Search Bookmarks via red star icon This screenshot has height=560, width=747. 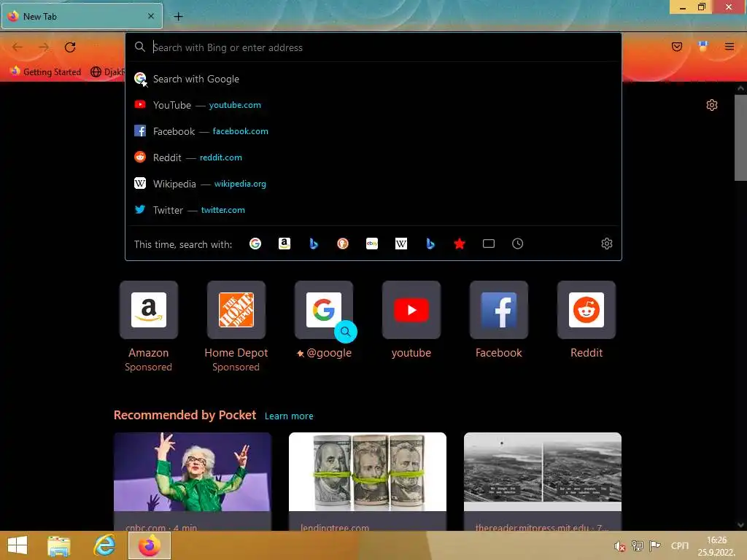pos(460,244)
